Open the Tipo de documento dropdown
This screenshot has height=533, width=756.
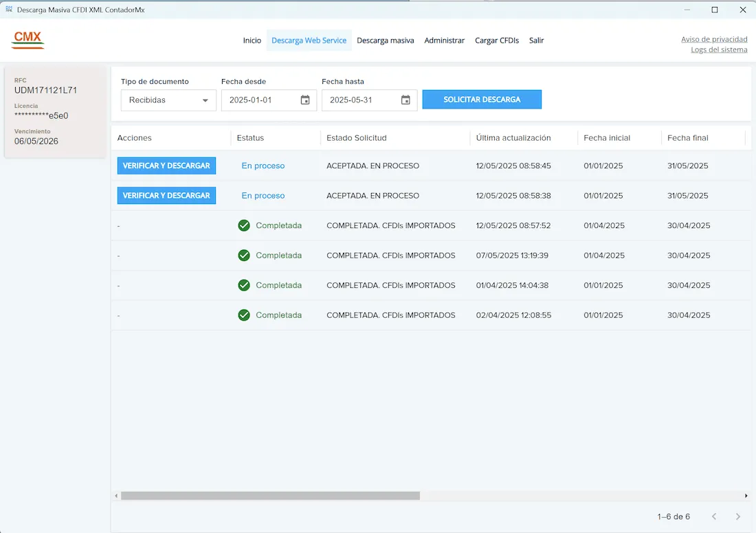point(168,100)
